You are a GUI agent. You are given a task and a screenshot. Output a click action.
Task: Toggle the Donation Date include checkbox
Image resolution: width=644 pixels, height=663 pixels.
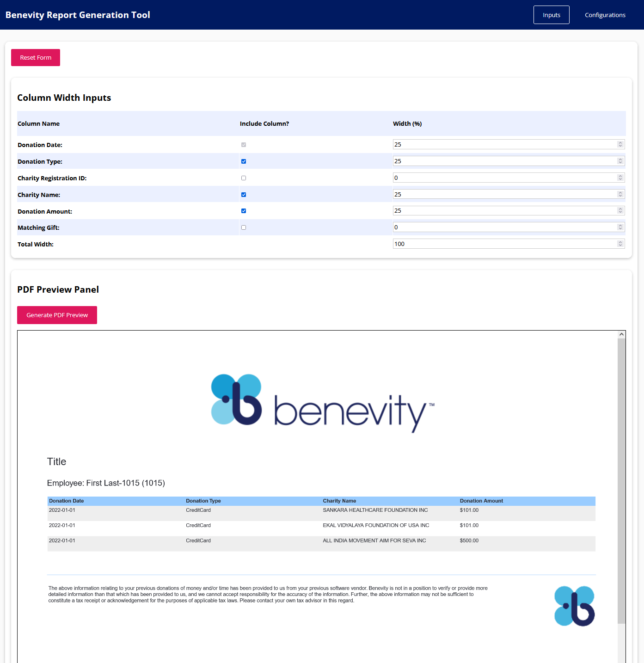(x=244, y=145)
